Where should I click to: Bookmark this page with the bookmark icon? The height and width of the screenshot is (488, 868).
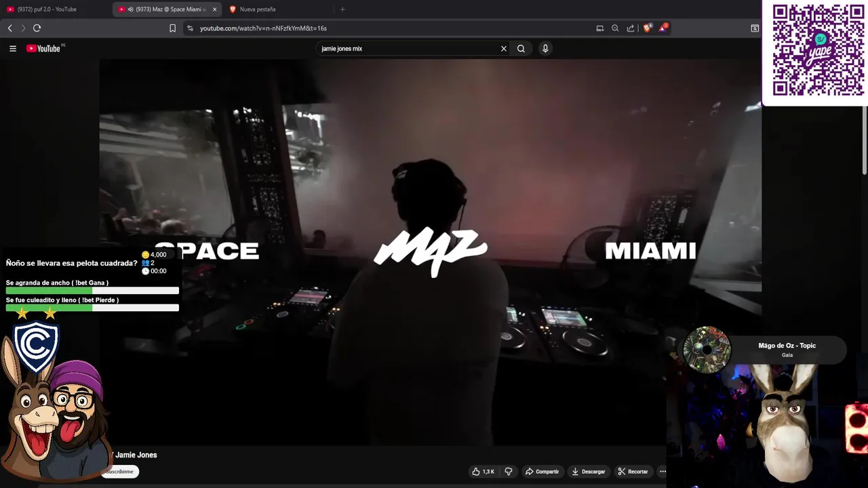tap(172, 28)
